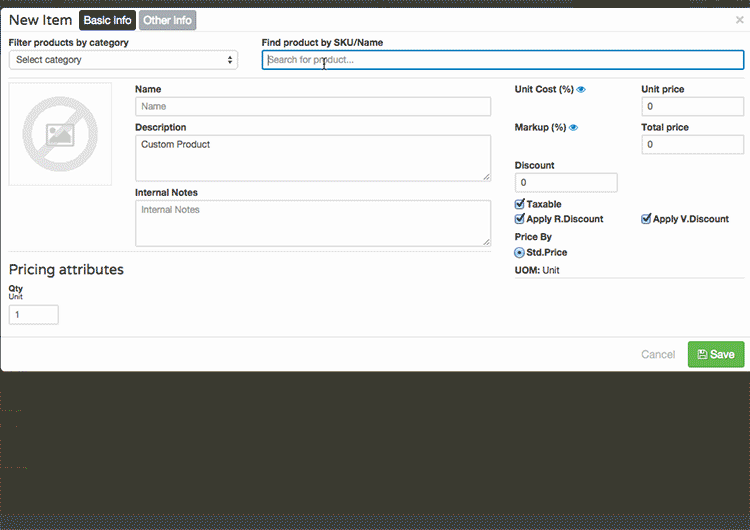Image resolution: width=750 pixels, height=530 pixels.
Task: Click the green Save button
Action: click(716, 354)
